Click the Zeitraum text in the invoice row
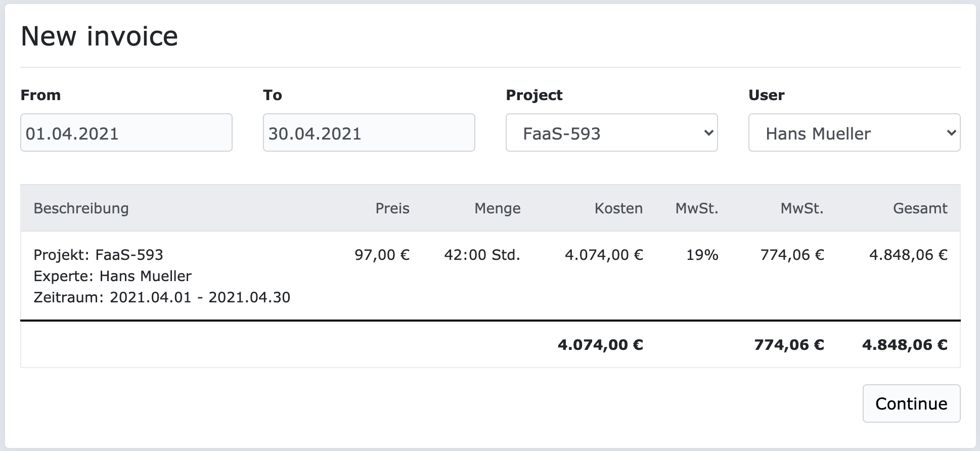 tap(162, 297)
